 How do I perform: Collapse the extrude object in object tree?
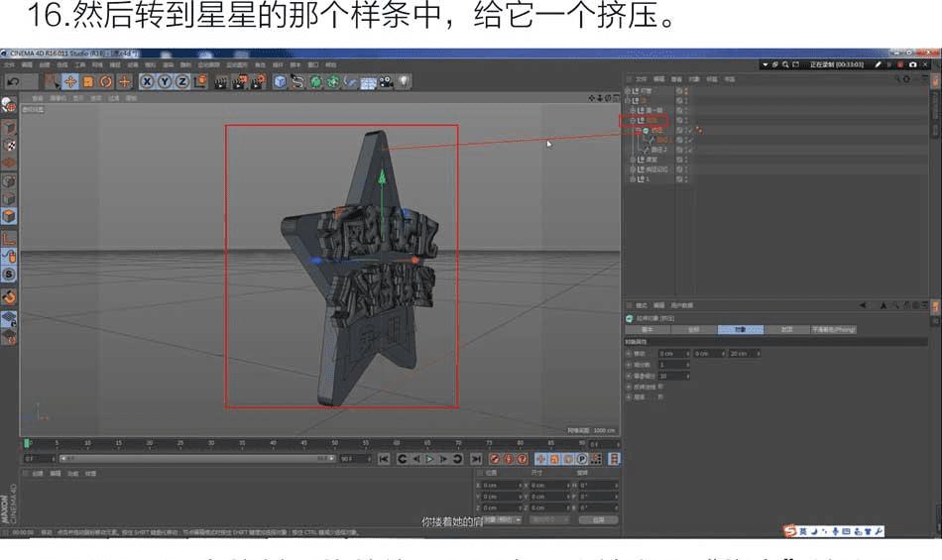pos(638,130)
